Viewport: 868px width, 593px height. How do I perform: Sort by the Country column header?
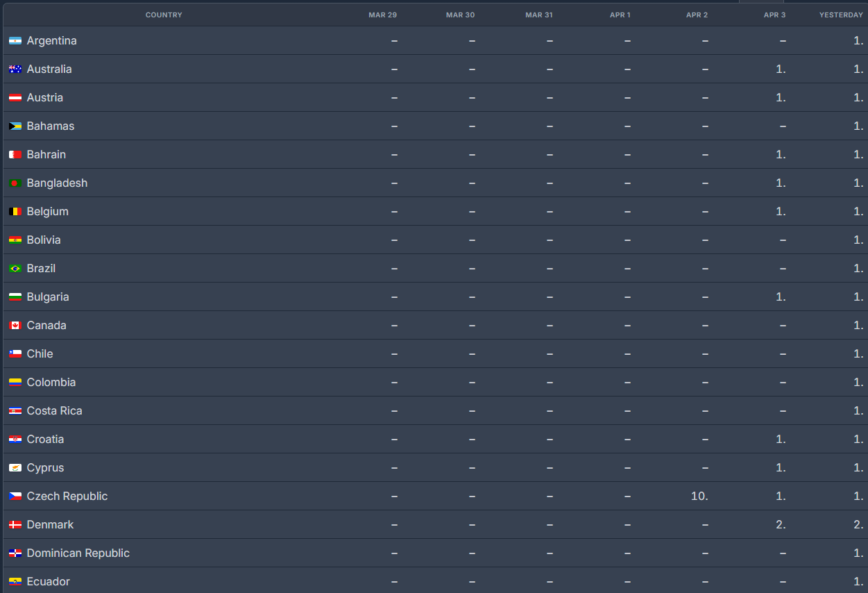pyautogui.click(x=164, y=15)
